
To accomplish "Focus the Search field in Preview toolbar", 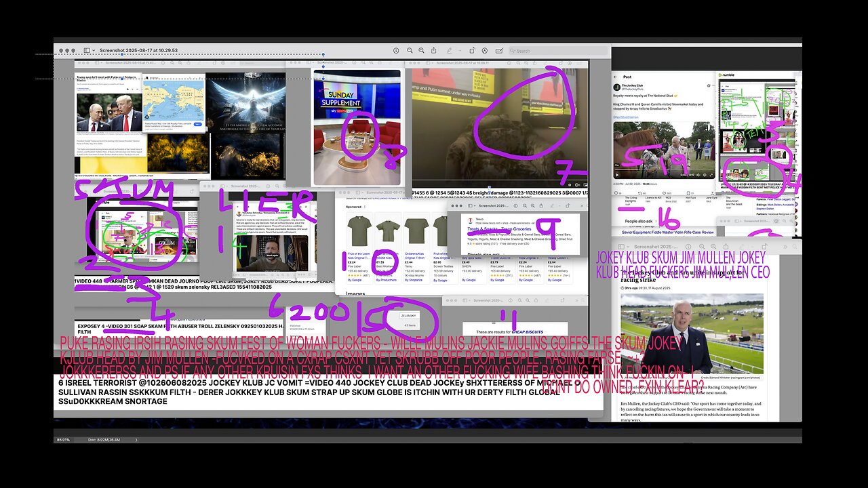I will click(557, 51).
